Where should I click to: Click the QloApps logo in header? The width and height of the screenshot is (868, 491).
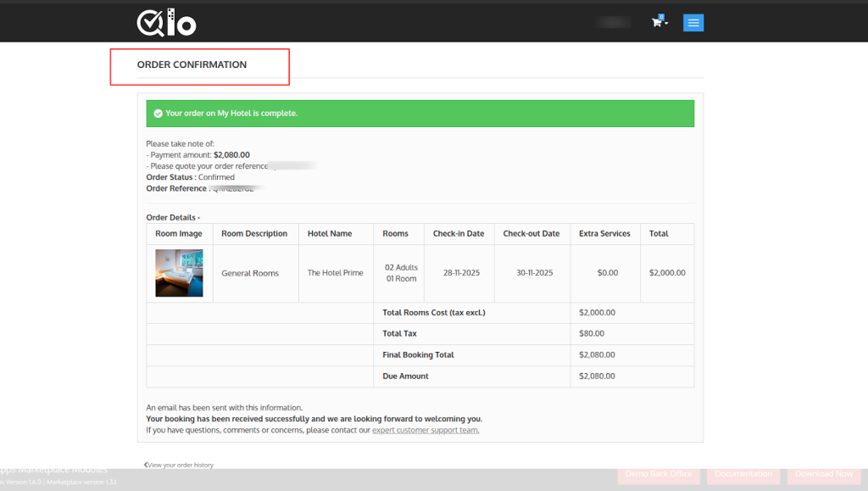pyautogui.click(x=166, y=22)
